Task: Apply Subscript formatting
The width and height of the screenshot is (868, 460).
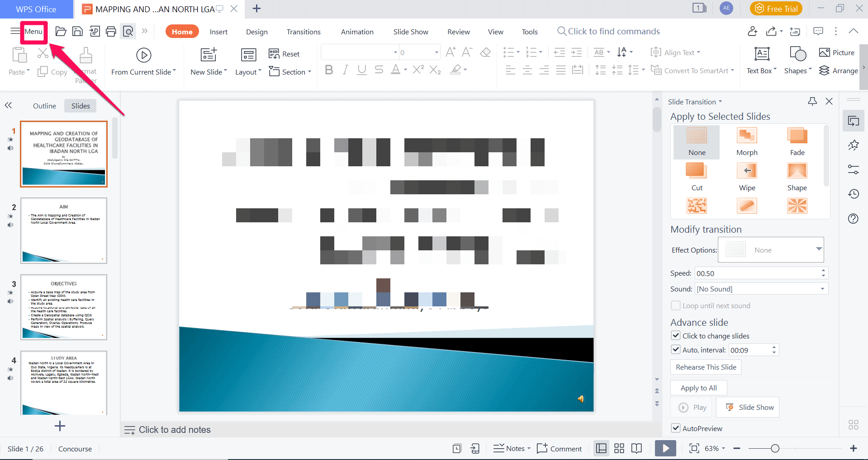Action: pyautogui.click(x=435, y=70)
